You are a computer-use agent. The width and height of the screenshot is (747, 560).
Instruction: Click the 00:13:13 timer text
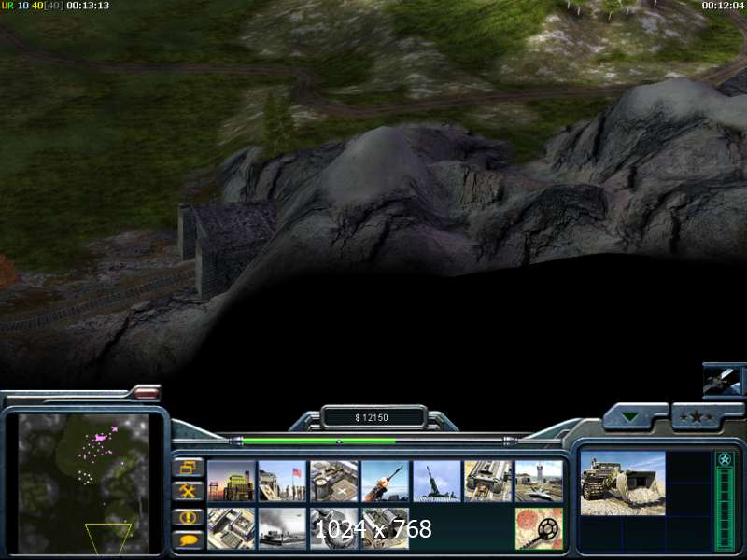coord(88,6)
